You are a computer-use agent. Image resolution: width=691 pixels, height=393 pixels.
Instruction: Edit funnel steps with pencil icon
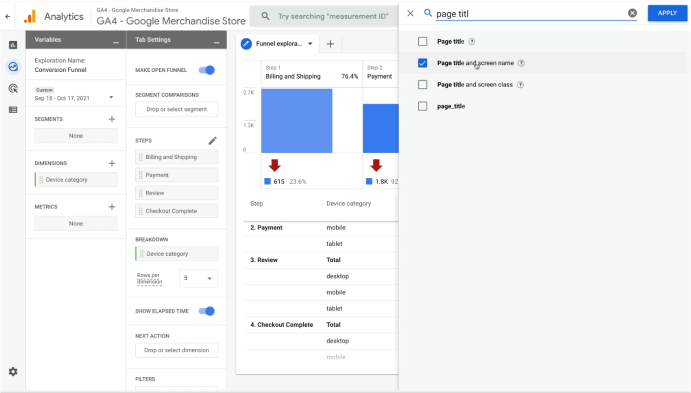(x=212, y=141)
